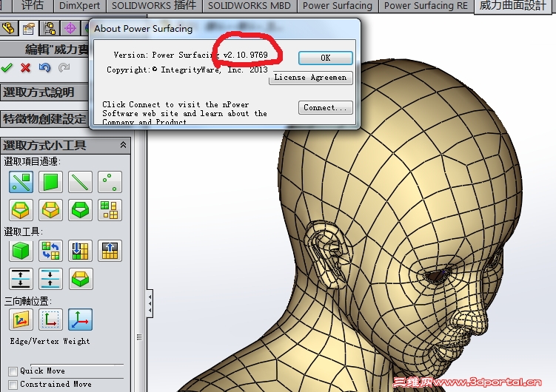This screenshot has height=392, width=556.
Task: Click the About Power Surfacing title bar
Action: point(225,29)
